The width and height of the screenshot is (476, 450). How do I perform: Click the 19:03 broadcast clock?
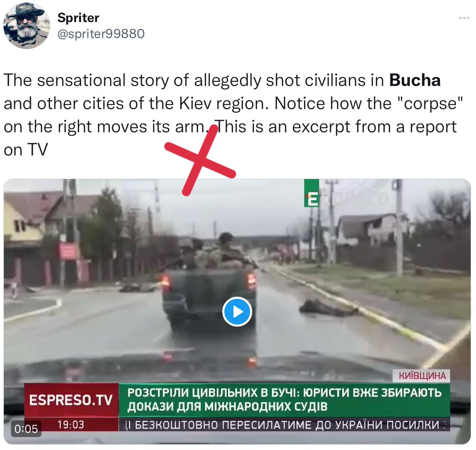(x=71, y=425)
